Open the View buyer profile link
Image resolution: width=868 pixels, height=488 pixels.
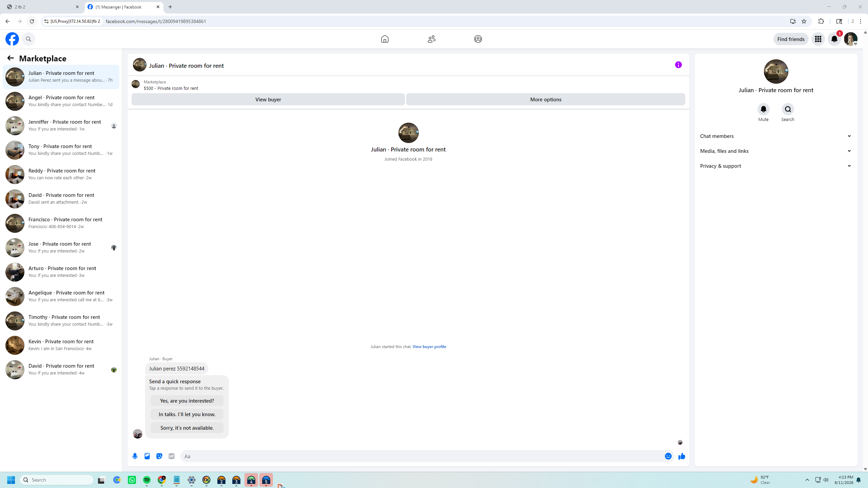pos(429,346)
